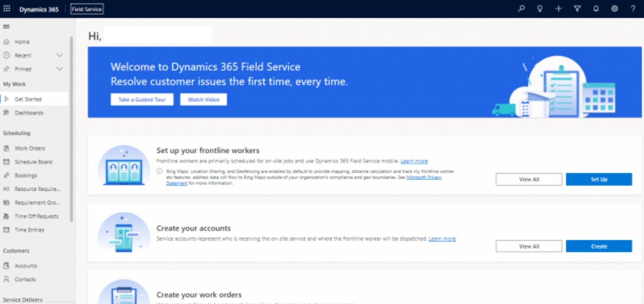Go to Accounts under Customers
644x304 pixels.
26,266
